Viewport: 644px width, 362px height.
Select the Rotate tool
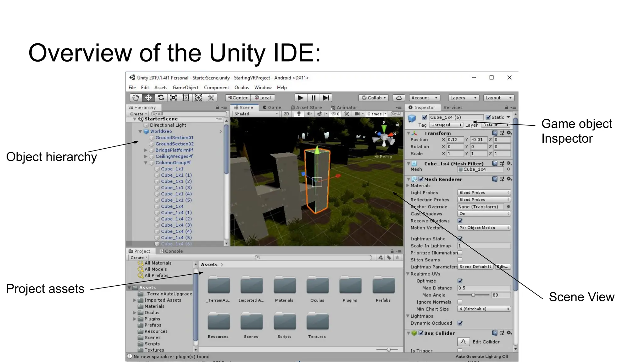(x=161, y=98)
